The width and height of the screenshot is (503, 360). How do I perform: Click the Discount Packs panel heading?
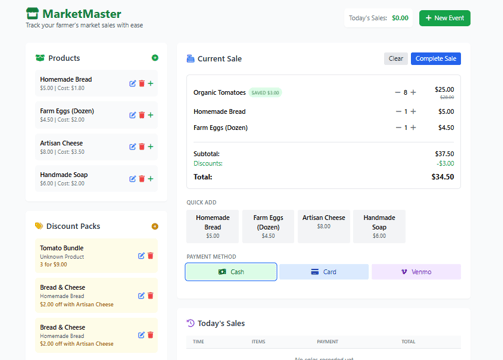(x=73, y=226)
